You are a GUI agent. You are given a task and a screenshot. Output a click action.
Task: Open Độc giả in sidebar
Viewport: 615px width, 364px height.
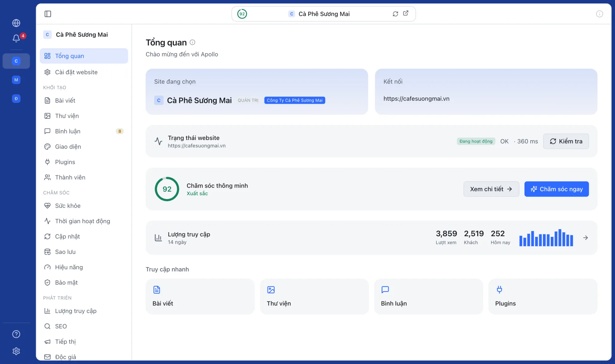pos(84,357)
